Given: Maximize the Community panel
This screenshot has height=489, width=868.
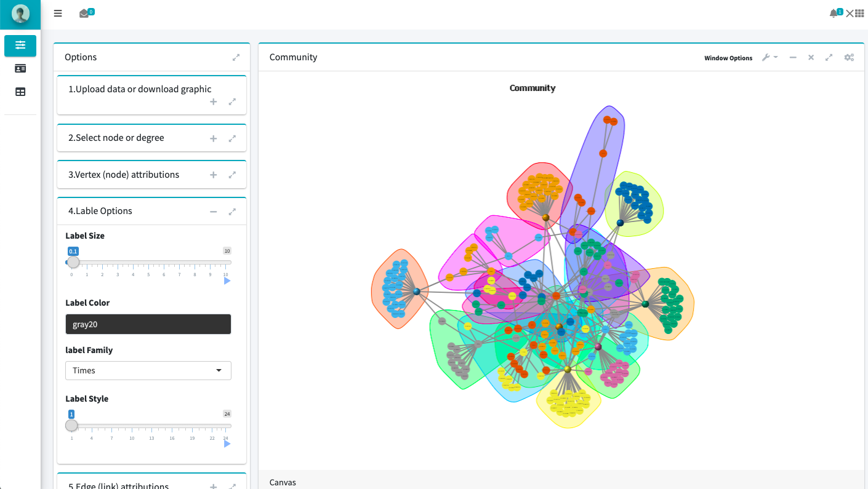Looking at the screenshot, I should (x=829, y=57).
